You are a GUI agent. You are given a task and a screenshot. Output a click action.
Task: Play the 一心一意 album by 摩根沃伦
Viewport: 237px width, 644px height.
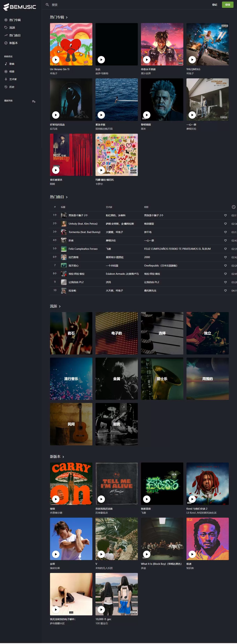(x=192, y=115)
